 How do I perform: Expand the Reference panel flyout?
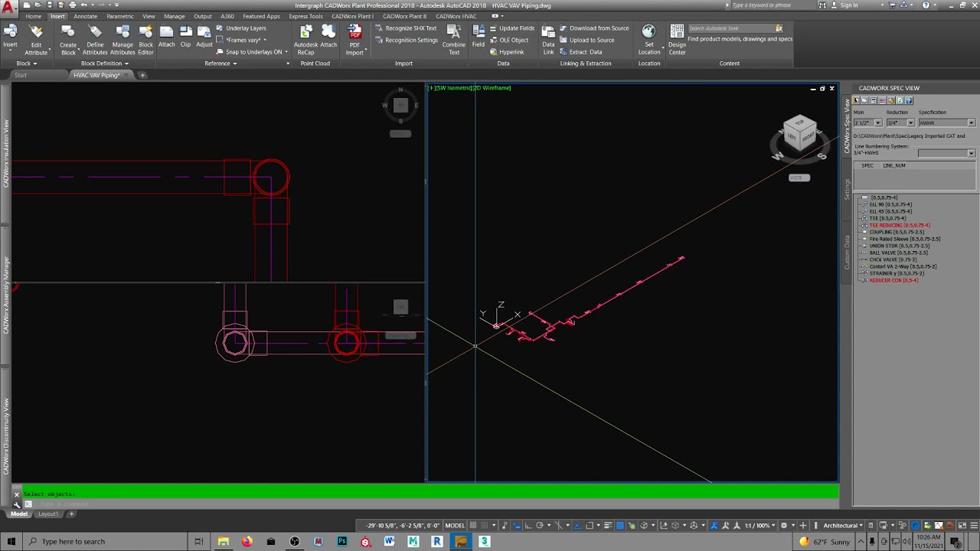220,64
